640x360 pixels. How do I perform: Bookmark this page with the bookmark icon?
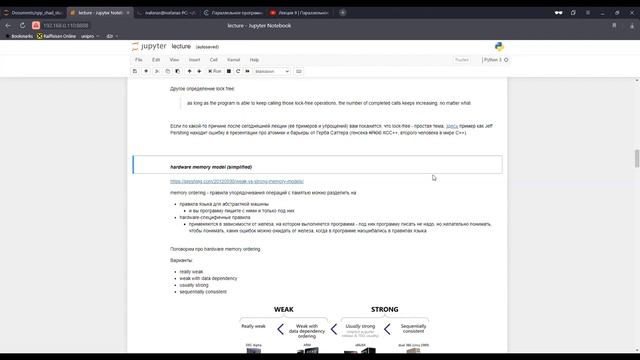click(614, 25)
